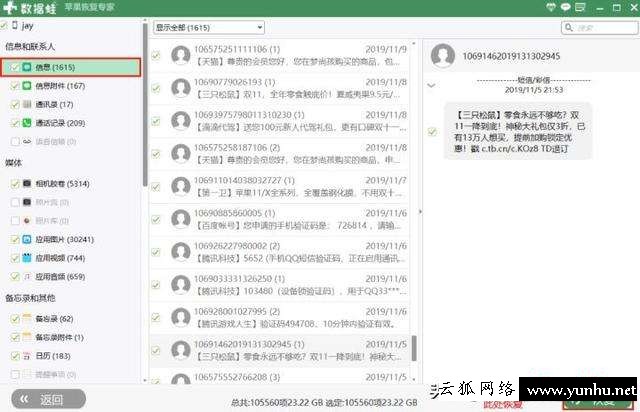Click the 数据蛙 logo icon
The height and width of the screenshot is (412, 640).
coord(9,7)
